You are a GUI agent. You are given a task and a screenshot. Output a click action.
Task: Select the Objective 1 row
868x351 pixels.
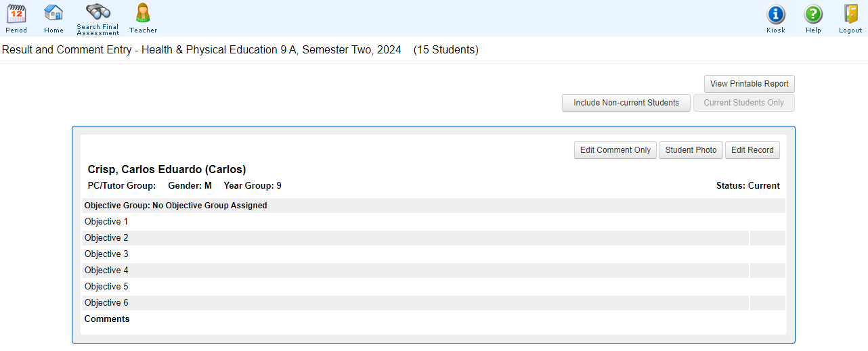pos(106,222)
